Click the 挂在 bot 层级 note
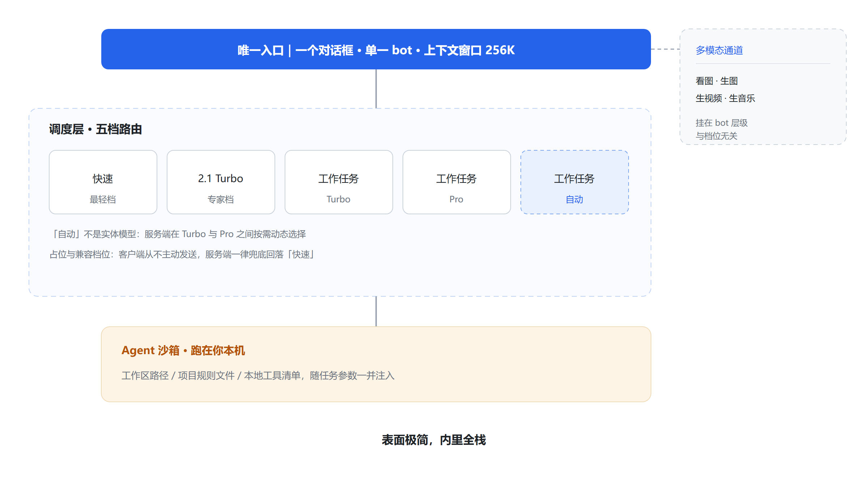Image resolution: width=868 pixels, height=477 pixels. (x=722, y=123)
